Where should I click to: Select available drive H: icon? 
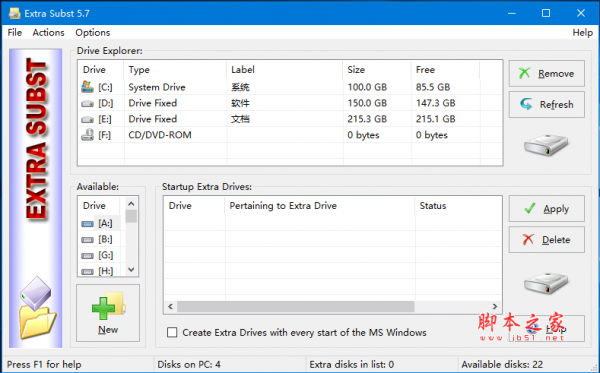pyautogui.click(x=87, y=271)
